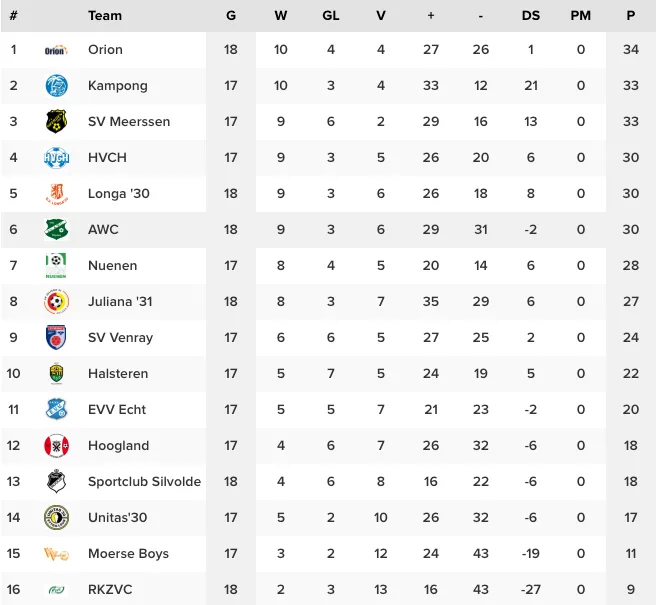Select the SV Meerssen badge

[x=56, y=122]
